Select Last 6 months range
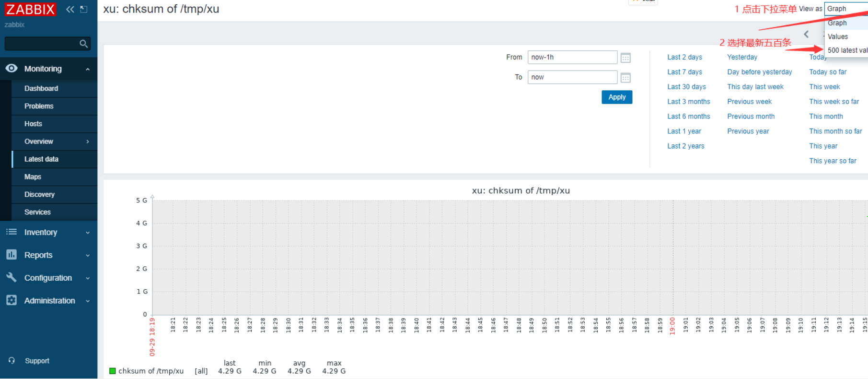The image size is (868, 379). [689, 117]
